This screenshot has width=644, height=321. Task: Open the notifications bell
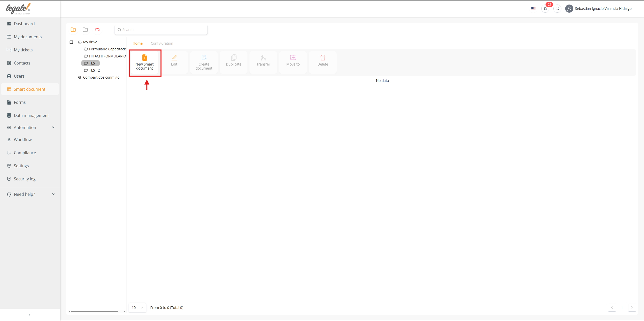pyautogui.click(x=545, y=9)
